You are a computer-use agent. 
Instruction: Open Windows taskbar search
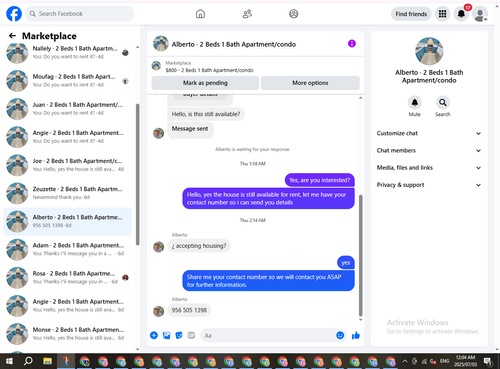(28, 361)
